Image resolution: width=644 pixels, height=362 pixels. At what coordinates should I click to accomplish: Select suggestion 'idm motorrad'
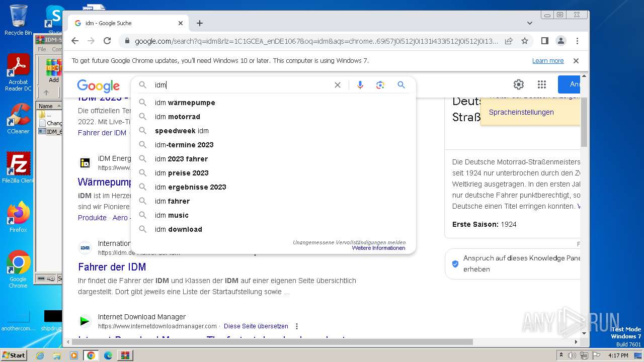click(273, 117)
